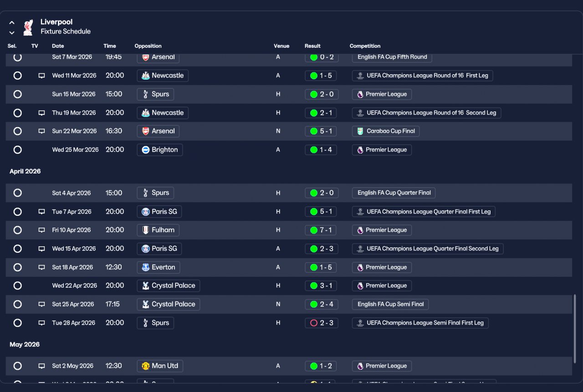Click the Everton club badge icon
The height and width of the screenshot is (392, 583).
pyautogui.click(x=146, y=267)
